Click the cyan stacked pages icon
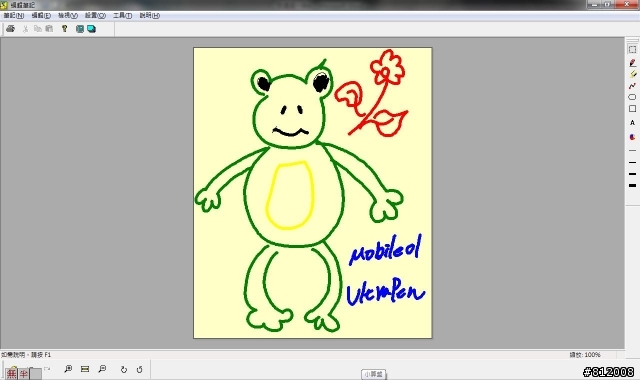 [91, 29]
